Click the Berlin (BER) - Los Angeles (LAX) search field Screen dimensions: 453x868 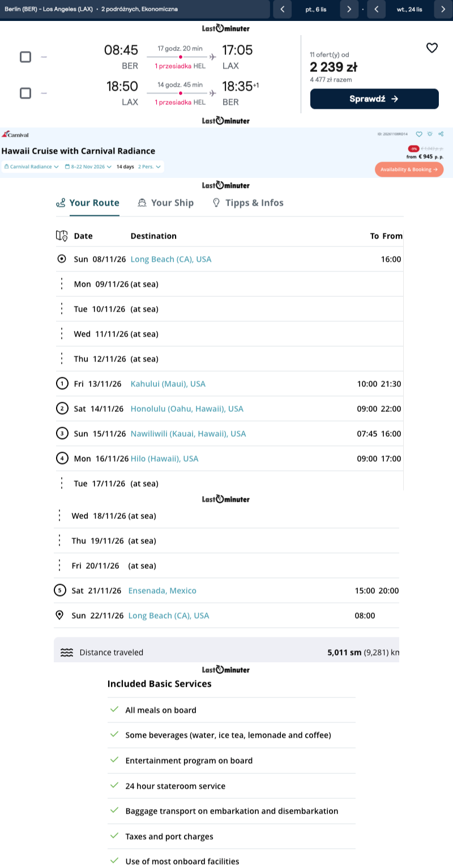point(135,10)
